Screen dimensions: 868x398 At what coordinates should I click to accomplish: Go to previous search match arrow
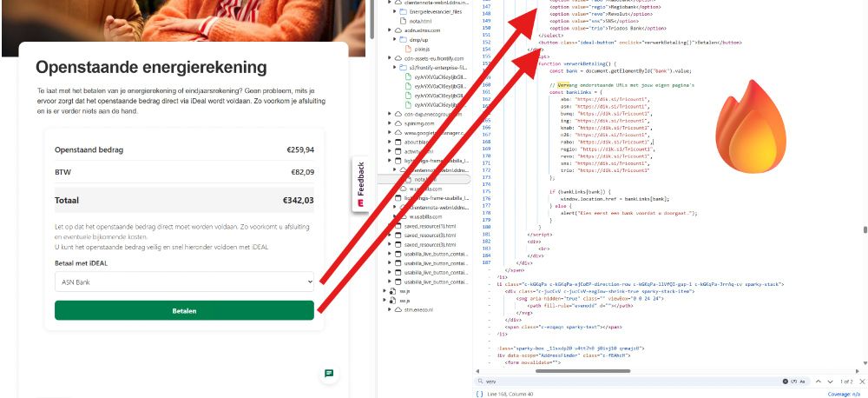[x=819, y=381]
